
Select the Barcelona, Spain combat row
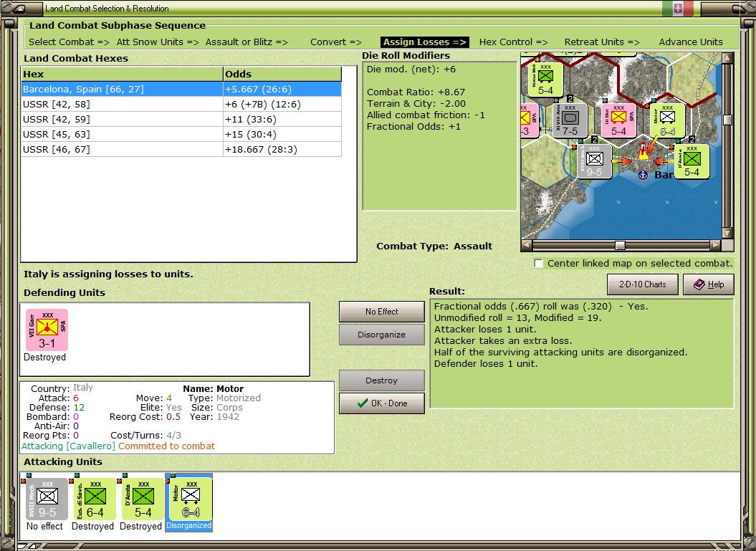pyautogui.click(x=181, y=89)
